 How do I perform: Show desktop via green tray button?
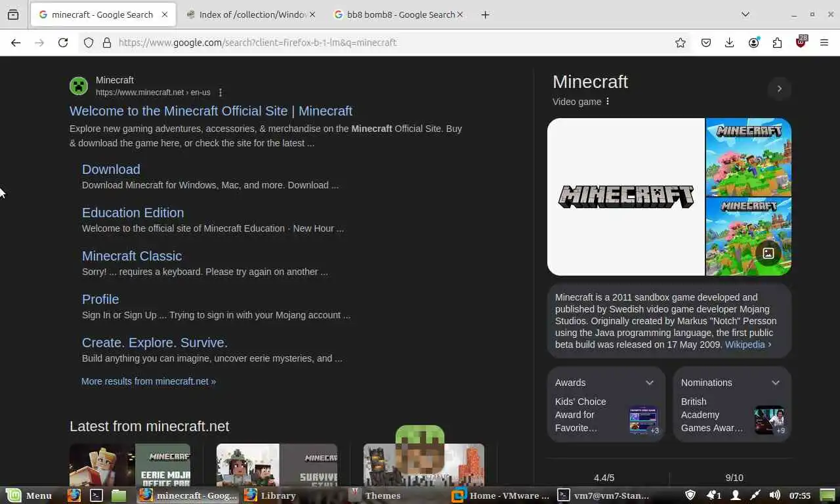click(828, 495)
